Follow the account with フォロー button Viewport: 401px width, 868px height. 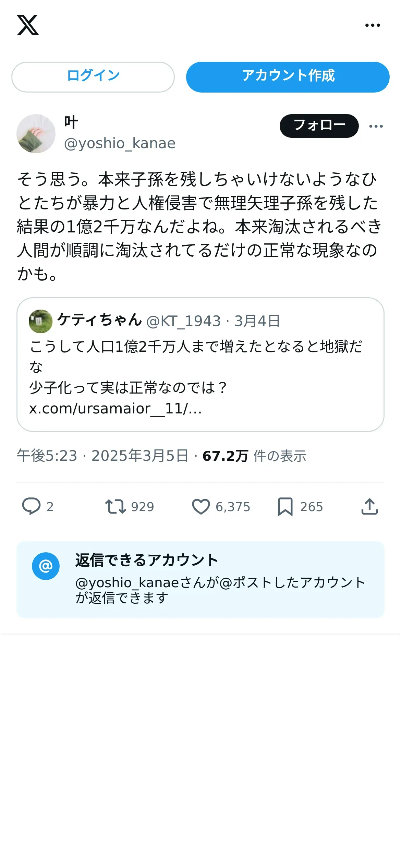[319, 126]
